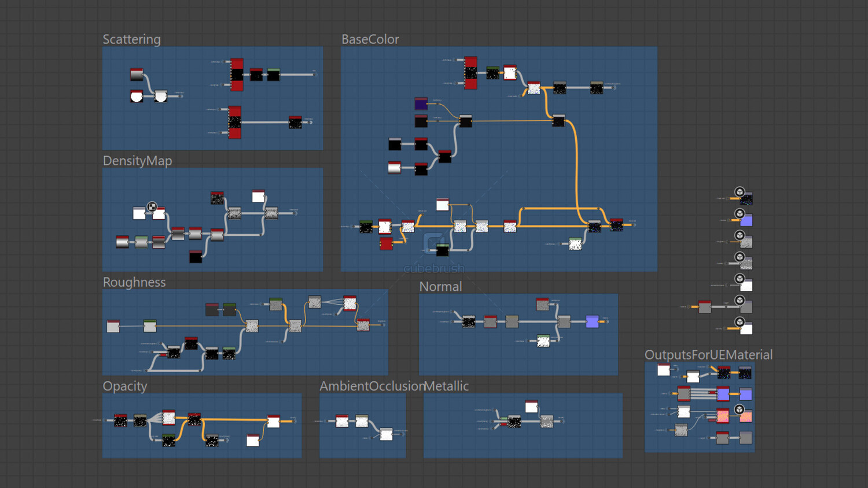The height and width of the screenshot is (488, 868).
Task: Select the purple output node in OutputsForUEMaterial
Action: 746,394
